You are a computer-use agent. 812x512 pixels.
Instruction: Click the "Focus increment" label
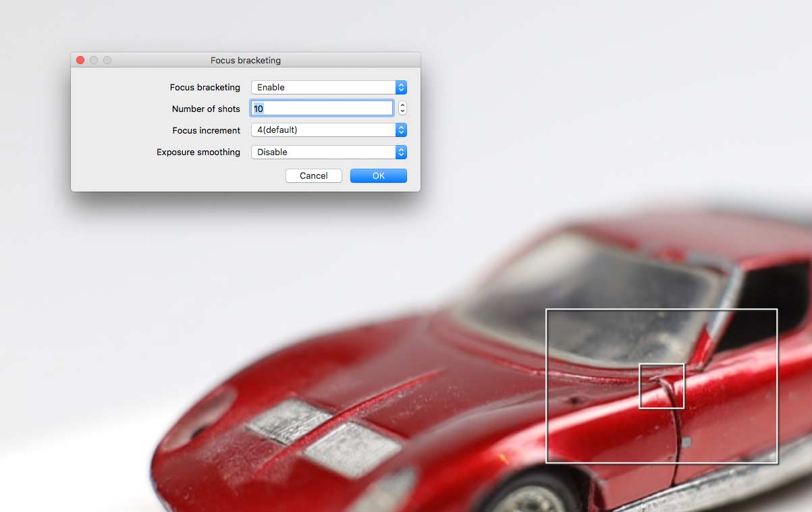207,130
